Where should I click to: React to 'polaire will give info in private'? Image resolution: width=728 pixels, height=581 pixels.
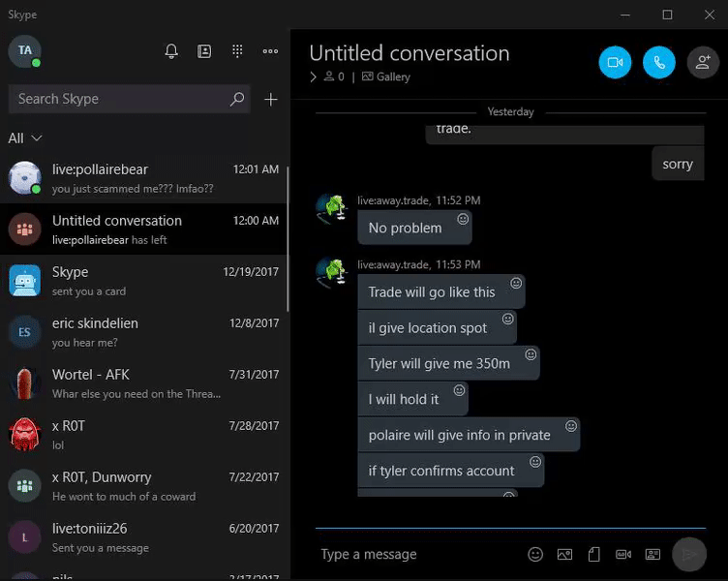click(571, 426)
